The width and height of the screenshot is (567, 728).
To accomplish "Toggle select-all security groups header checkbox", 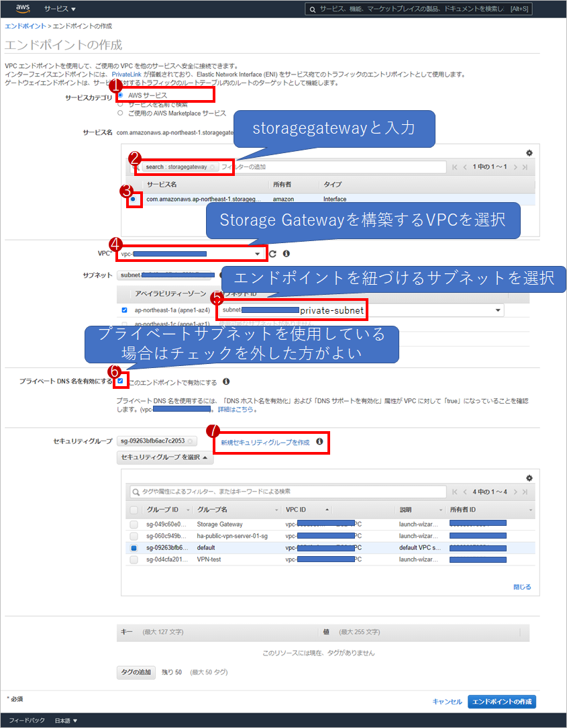I will tap(134, 510).
